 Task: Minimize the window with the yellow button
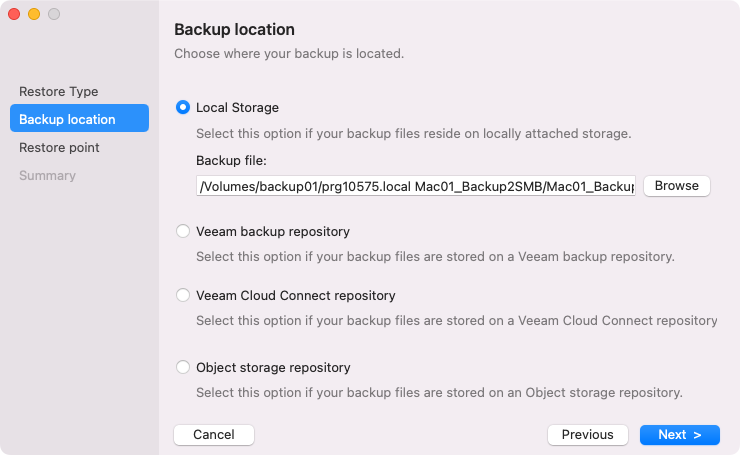tap(34, 14)
